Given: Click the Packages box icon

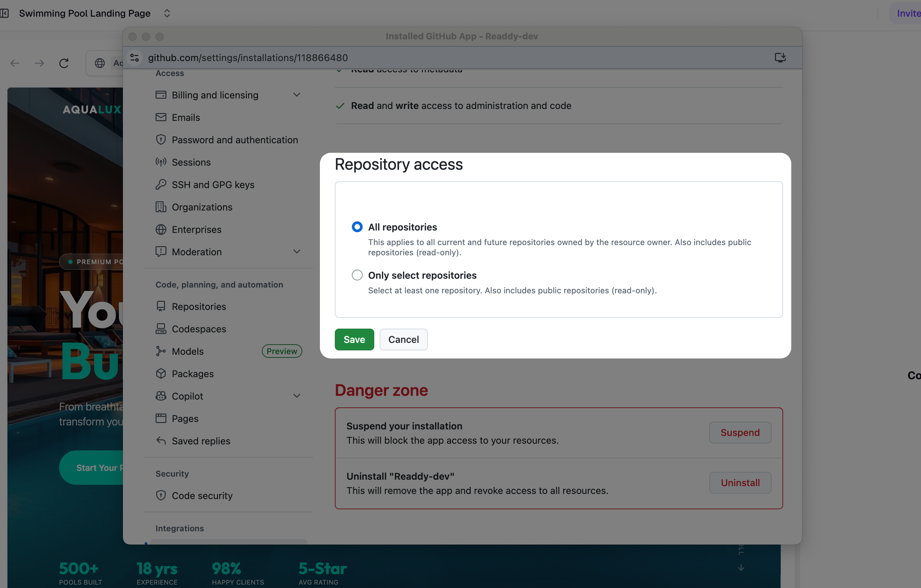Looking at the screenshot, I should (x=161, y=373).
